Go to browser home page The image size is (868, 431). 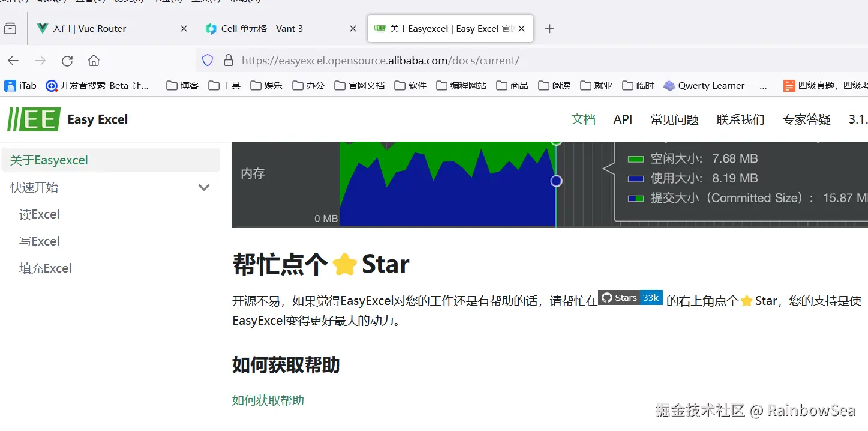tap(94, 61)
